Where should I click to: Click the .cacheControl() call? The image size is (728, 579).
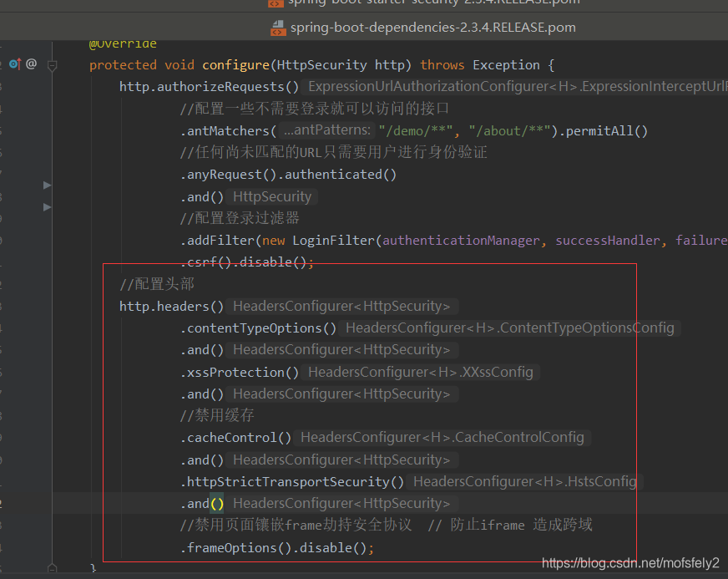[x=236, y=438]
